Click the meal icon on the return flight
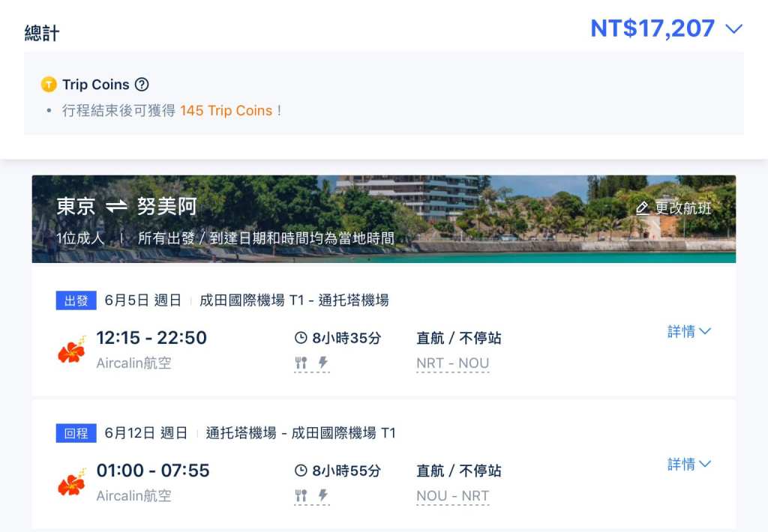 (x=301, y=496)
